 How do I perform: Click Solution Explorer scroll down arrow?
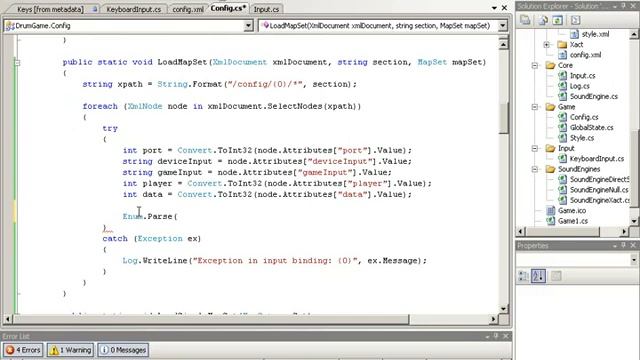coord(634,221)
